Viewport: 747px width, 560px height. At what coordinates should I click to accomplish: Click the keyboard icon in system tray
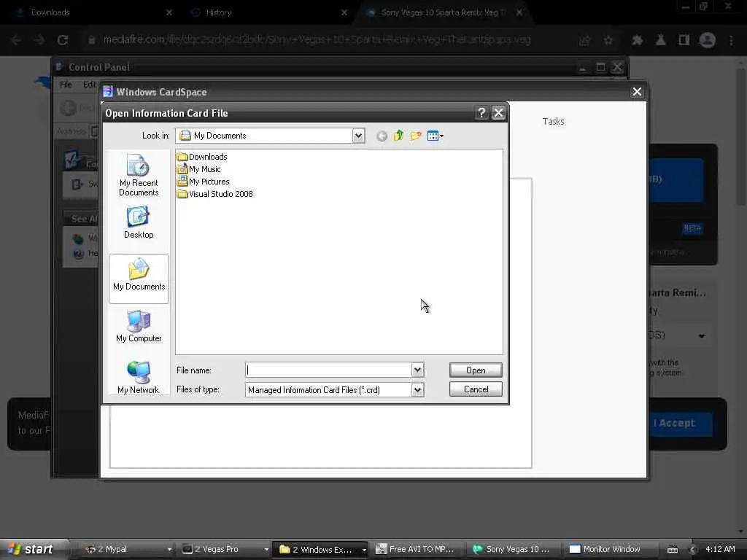pyautogui.click(x=672, y=550)
